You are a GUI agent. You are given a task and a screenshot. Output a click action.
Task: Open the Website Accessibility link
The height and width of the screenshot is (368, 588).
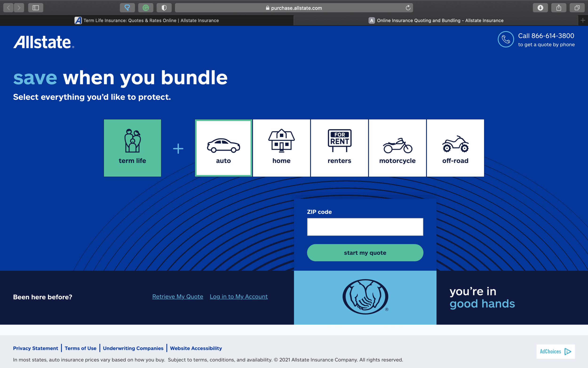(196, 348)
